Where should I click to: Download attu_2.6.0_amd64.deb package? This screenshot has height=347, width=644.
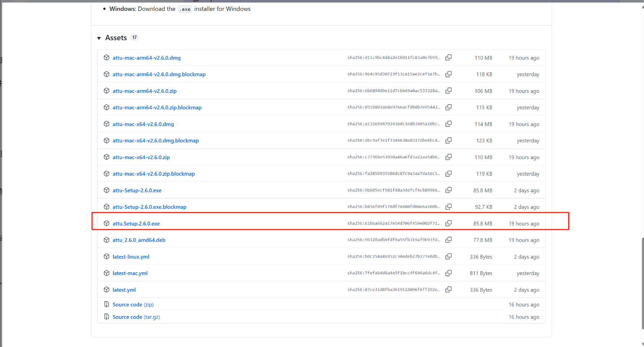139,240
